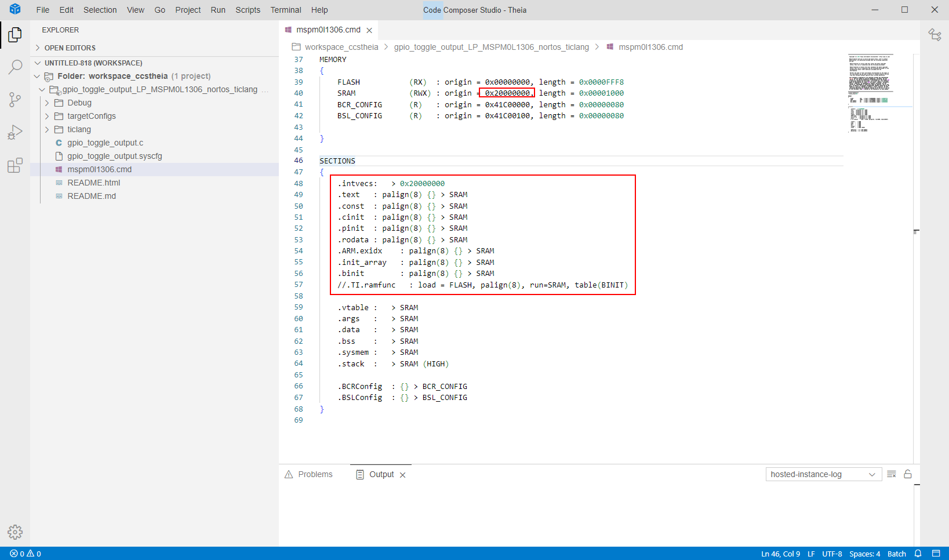Close the mspm0l1306.cmd editor tab

click(x=369, y=30)
